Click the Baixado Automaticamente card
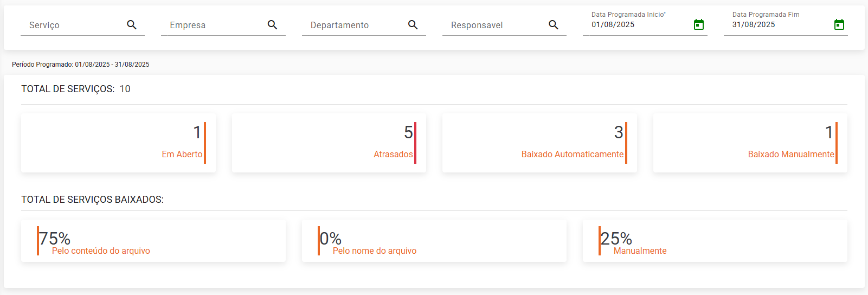Image resolution: width=868 pixels, height=295 pixels. point(539,143)
